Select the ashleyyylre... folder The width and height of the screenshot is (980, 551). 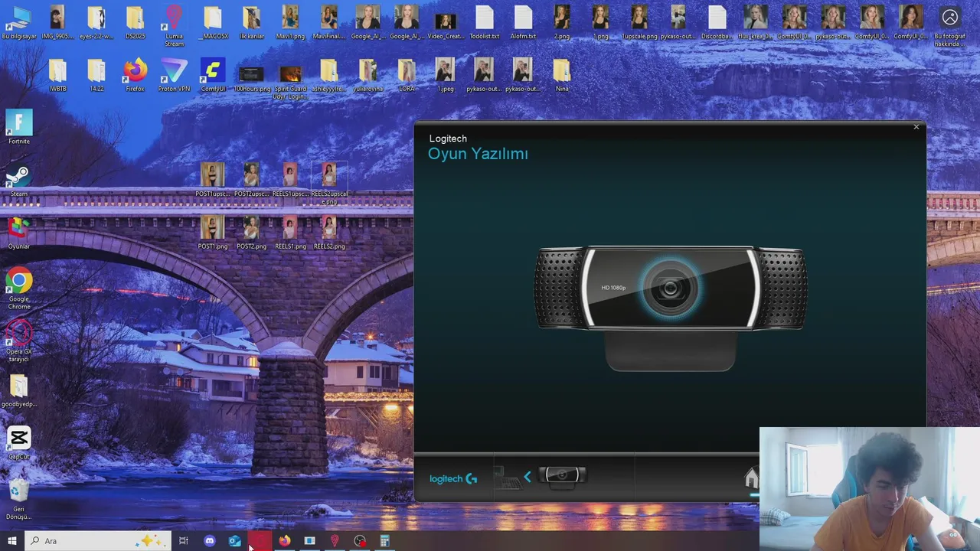click(x=329, y=76)
